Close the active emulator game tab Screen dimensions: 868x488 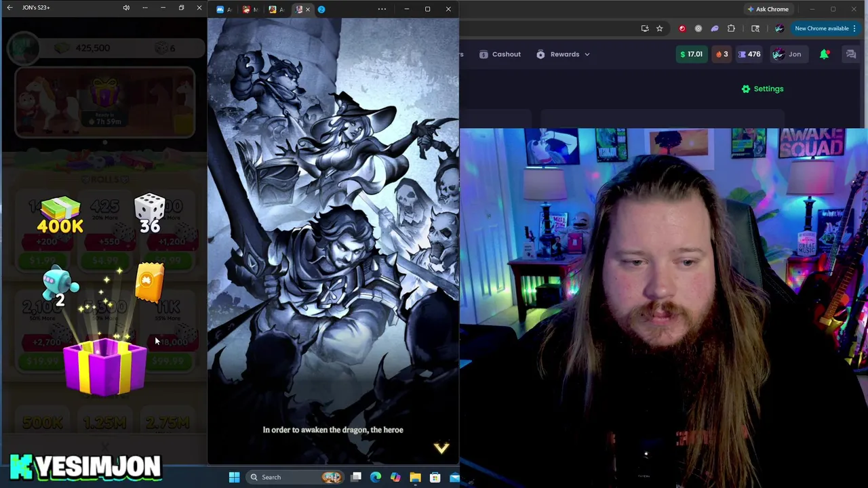click(308, 9)
